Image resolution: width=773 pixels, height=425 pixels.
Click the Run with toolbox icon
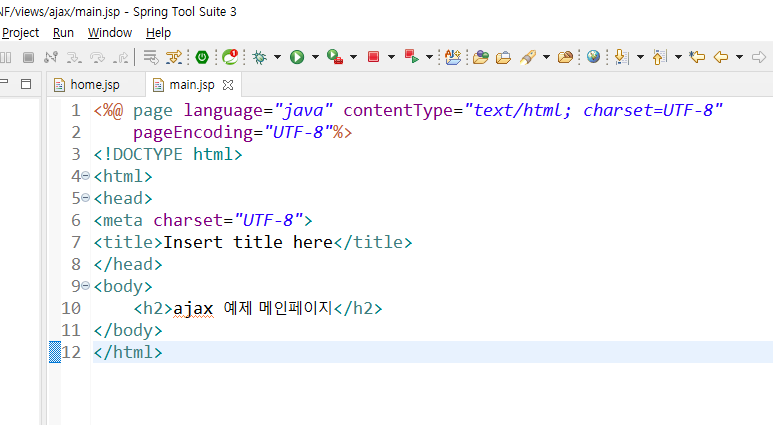(x=335, y=57)
